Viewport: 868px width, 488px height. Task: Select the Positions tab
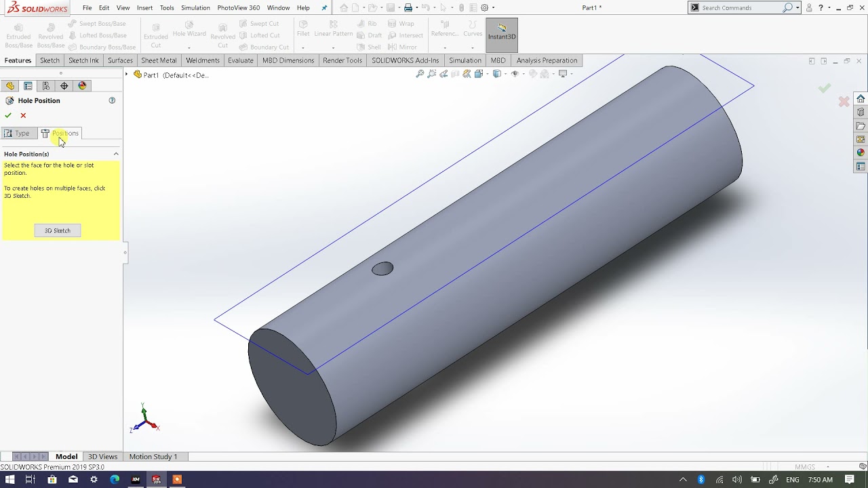click(60, 133)
